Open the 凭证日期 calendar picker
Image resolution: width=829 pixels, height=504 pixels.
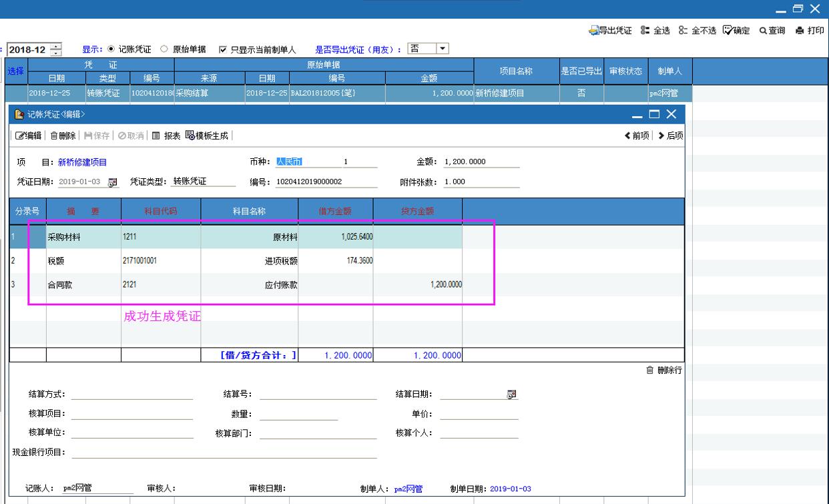pyautogui.click(x=112, y=182)
